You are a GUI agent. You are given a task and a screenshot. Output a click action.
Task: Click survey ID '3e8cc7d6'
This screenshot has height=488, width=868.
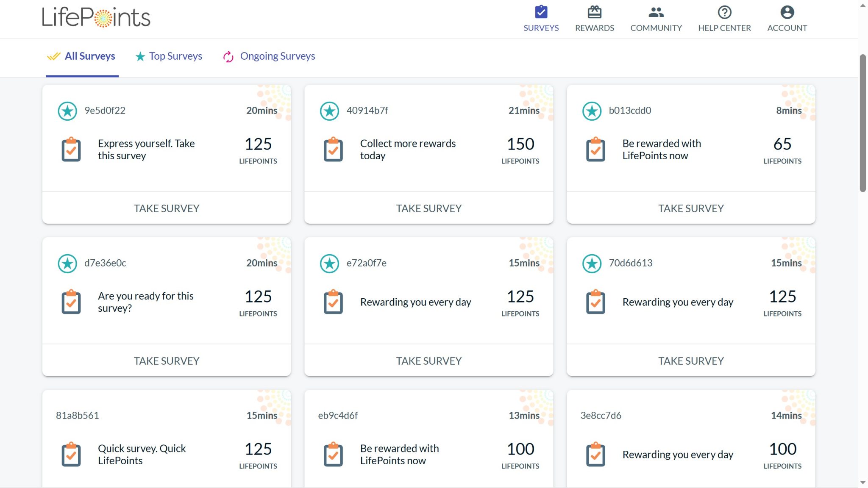click(601, 416)
